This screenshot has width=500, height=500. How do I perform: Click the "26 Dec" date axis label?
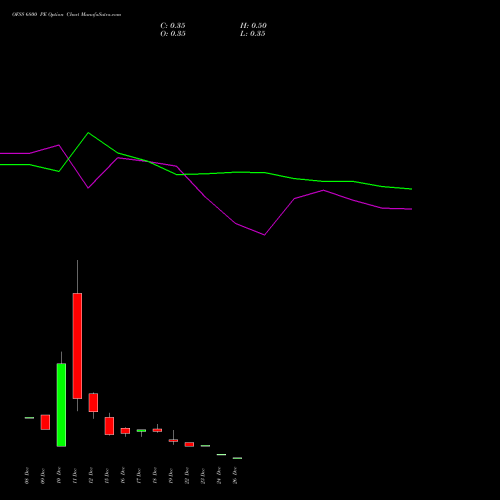click(x=235, y=476)
